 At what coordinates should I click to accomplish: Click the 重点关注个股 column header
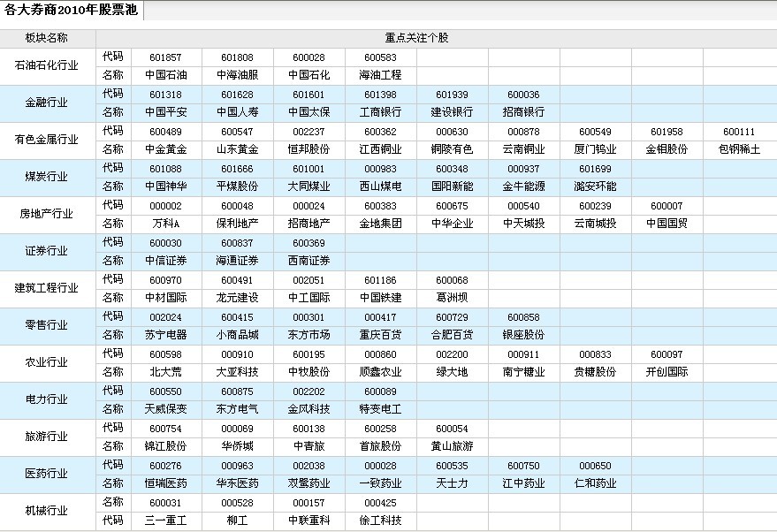tap(416, 38)
